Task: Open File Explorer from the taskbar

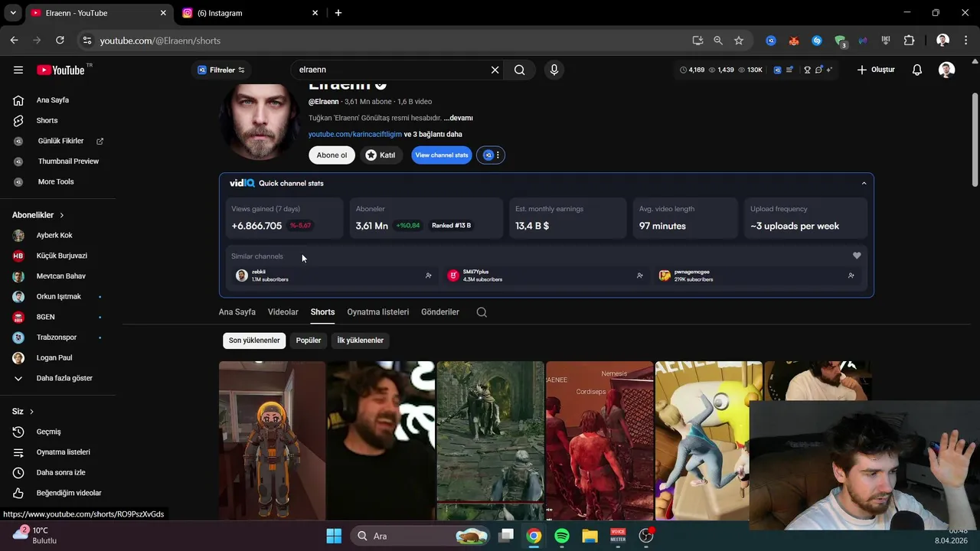Action: click(x=590, y=536)
